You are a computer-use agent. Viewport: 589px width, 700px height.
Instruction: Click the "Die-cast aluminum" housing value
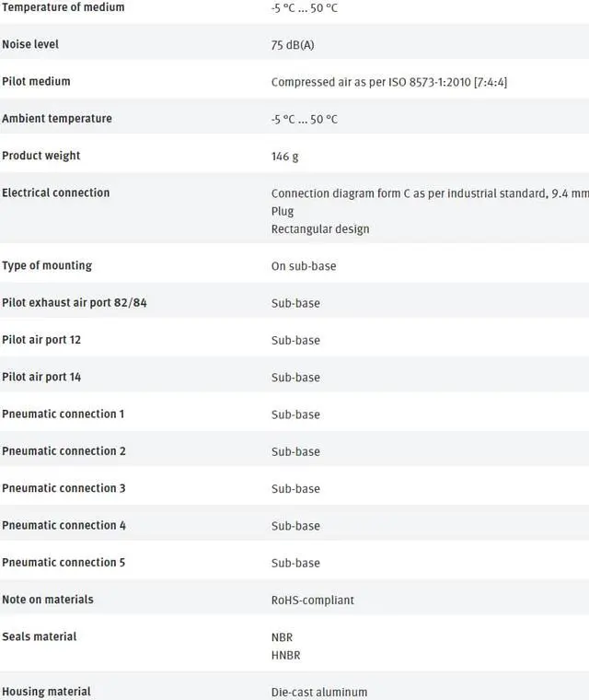[318, 692]
